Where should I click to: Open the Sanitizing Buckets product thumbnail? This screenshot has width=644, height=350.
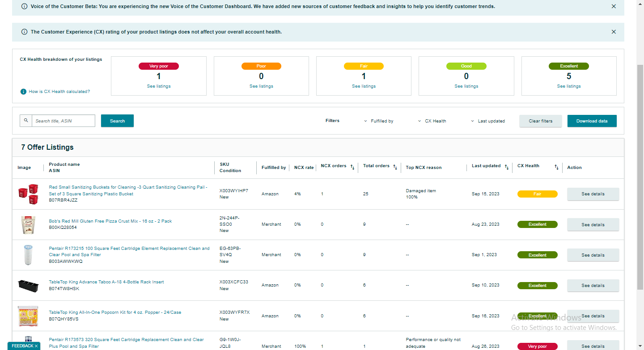click(28, 194)
